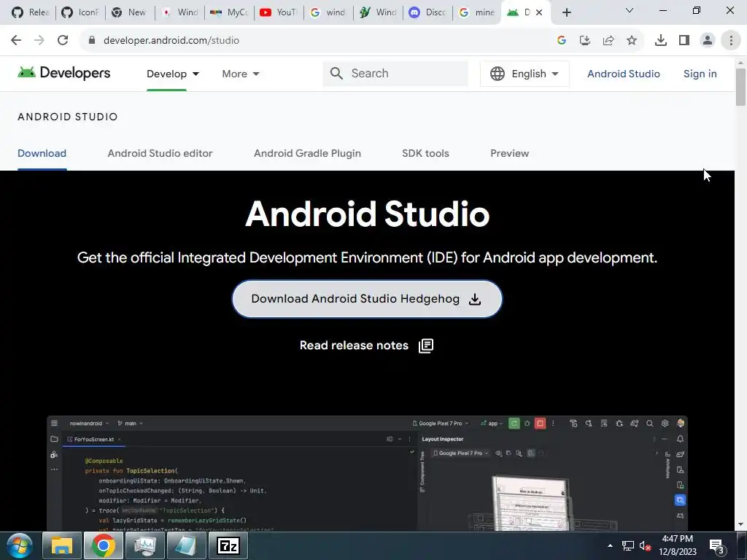Click the padlock site info icon
This screenshot has width=747, height=560.
[x=91, y=41]
